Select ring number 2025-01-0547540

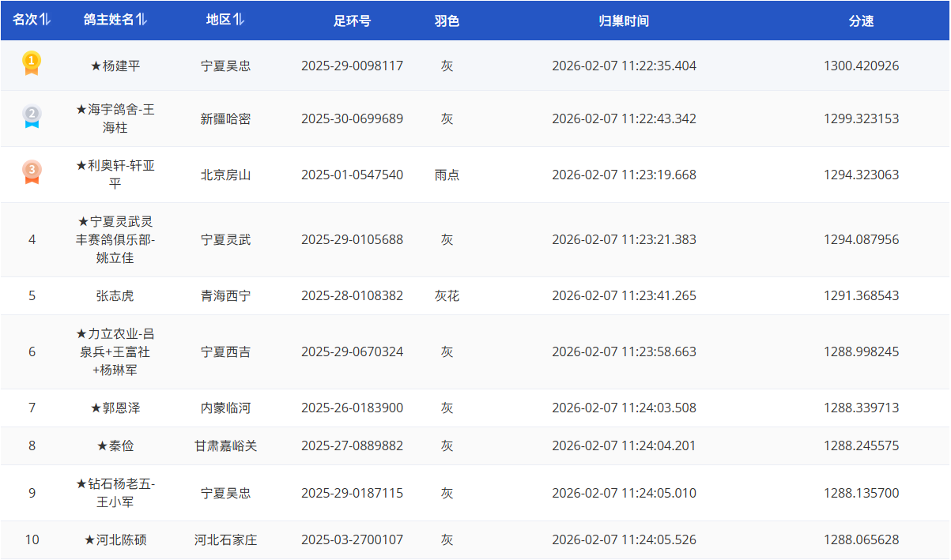coord(352,175)
